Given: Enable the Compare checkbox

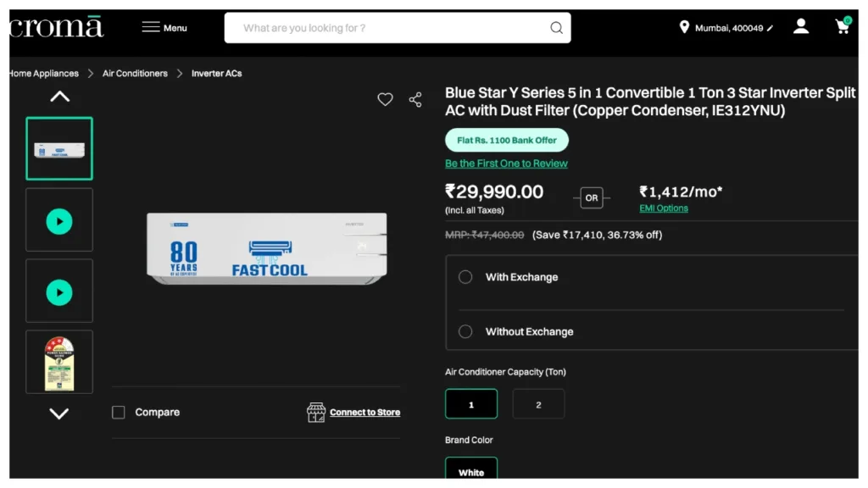Looking at the screenshot, I should (x=118, y=412).
